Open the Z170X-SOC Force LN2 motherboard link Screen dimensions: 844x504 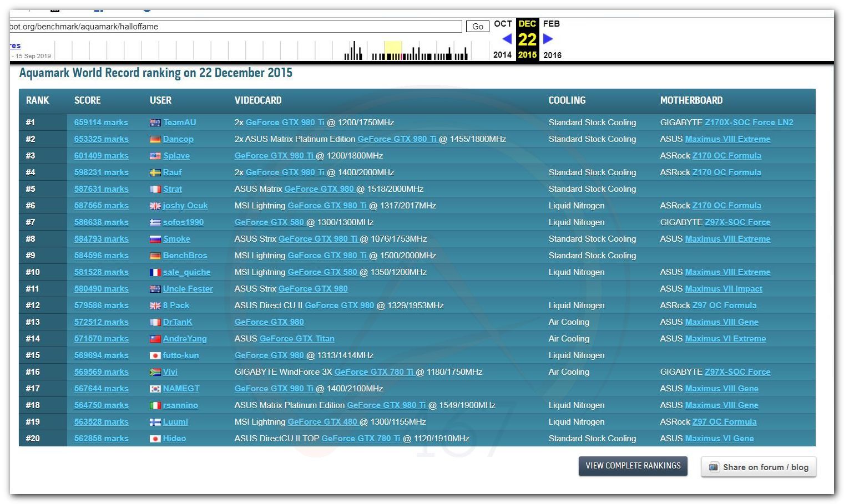click(x=749, y=123)
